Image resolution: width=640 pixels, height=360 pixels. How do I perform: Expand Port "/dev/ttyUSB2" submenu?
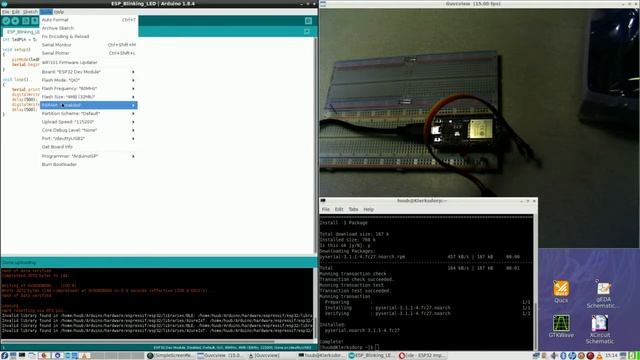pos(89,138)
